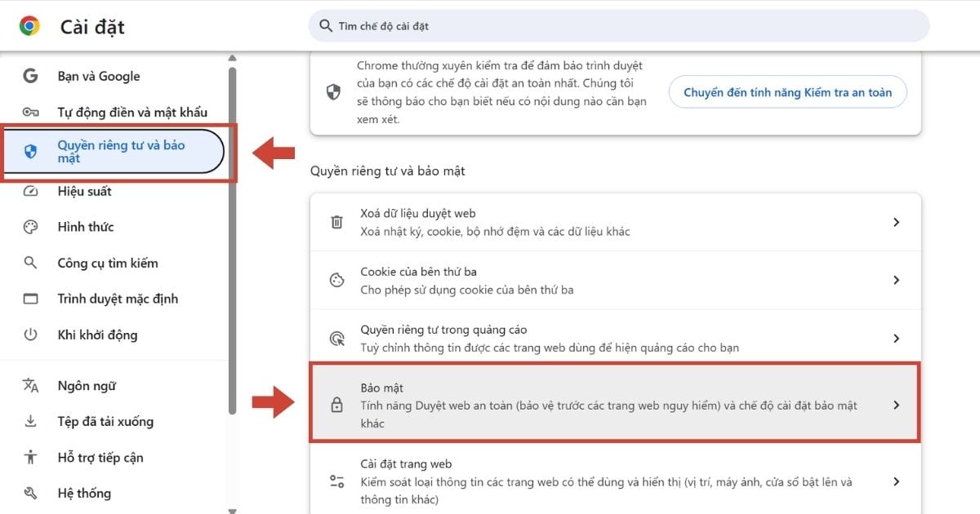The height and width of the screenshot is (514, 980).
Task: Expand the Bảo mật row chevron arrow
Action: [896, 405]
